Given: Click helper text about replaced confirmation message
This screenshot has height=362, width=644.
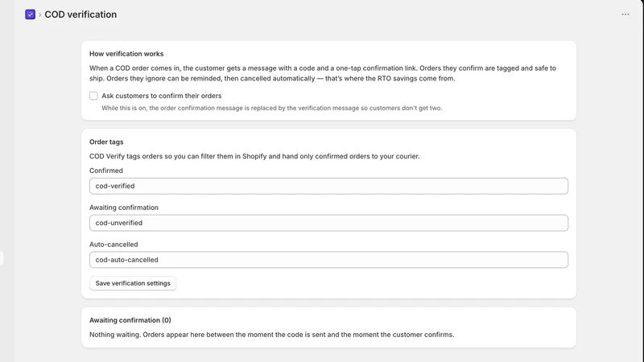Looking at the screenshot, I should 272,108.
